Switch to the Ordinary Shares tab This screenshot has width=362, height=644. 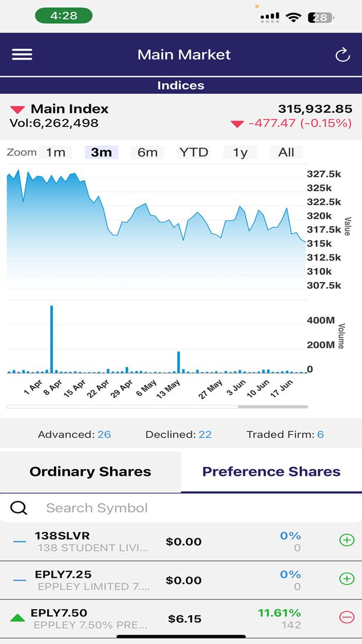click(x=90, y=471)
